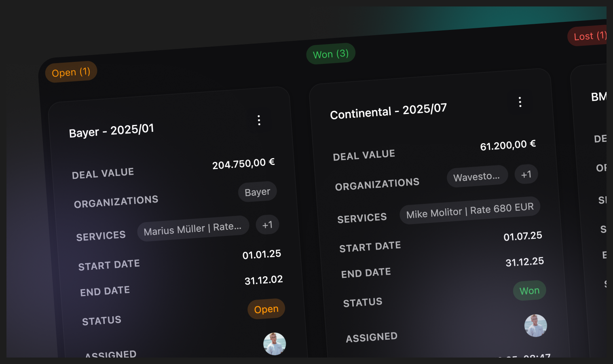Viewport: 613px width, 364px height.
Task: Click the Bayer organization chip
Action: tap(258, 192)
